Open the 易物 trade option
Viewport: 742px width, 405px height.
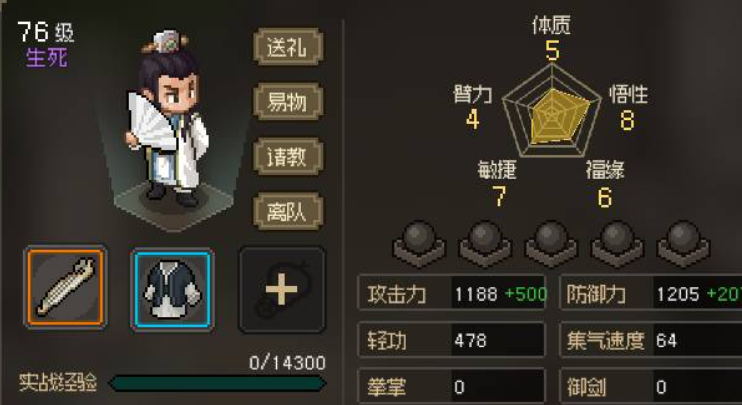pyautogui.click(x=288, y=101)
